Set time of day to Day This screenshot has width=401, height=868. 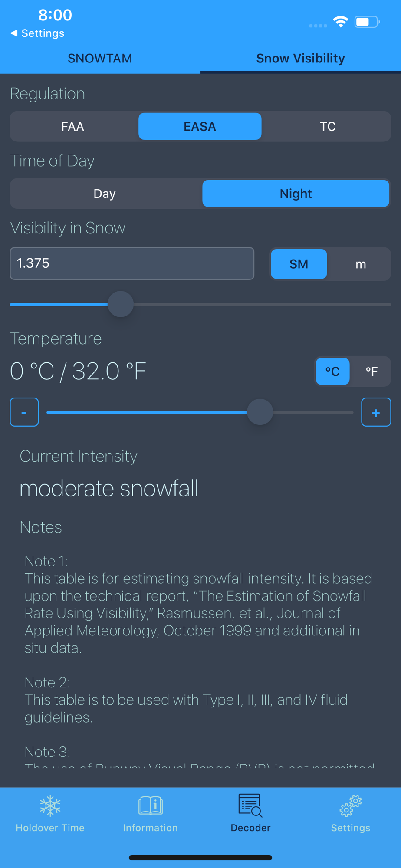105,194
